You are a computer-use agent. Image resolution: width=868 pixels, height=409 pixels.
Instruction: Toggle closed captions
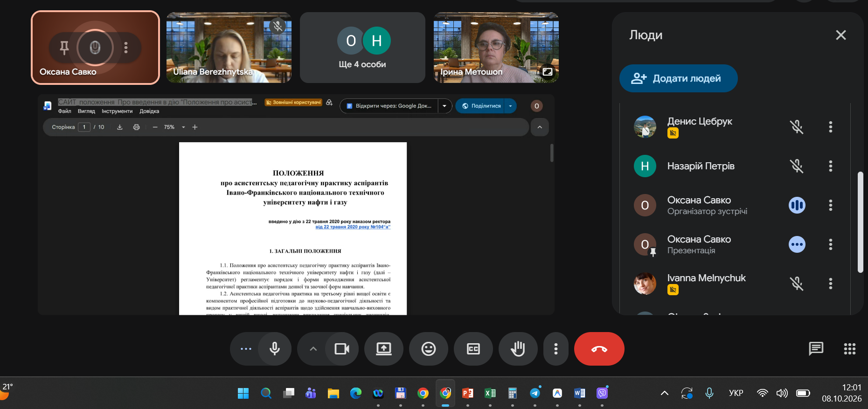[x=473, y=349]
